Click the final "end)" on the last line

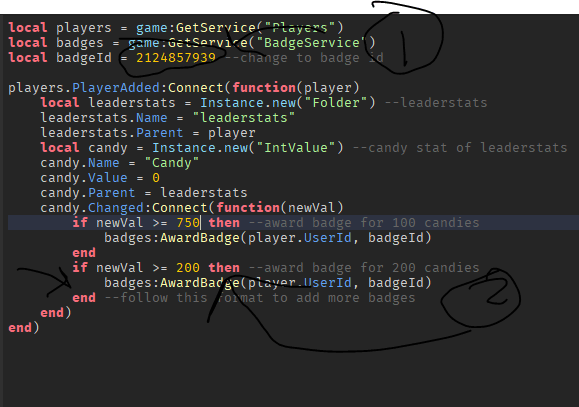tap(24, 328)
